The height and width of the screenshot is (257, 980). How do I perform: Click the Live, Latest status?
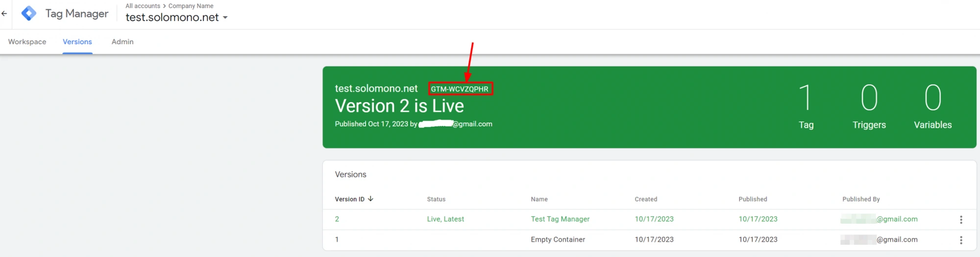445,219
